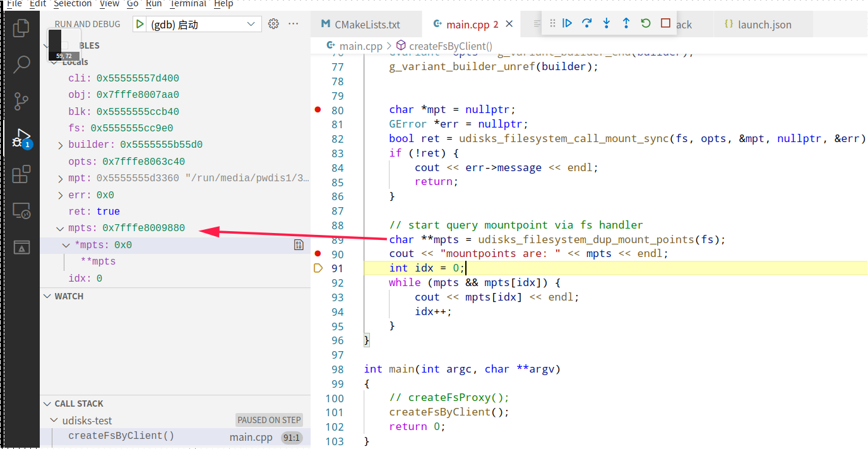Collapse the *mpts child variable
868x449 pixels.
coord(67,245)
